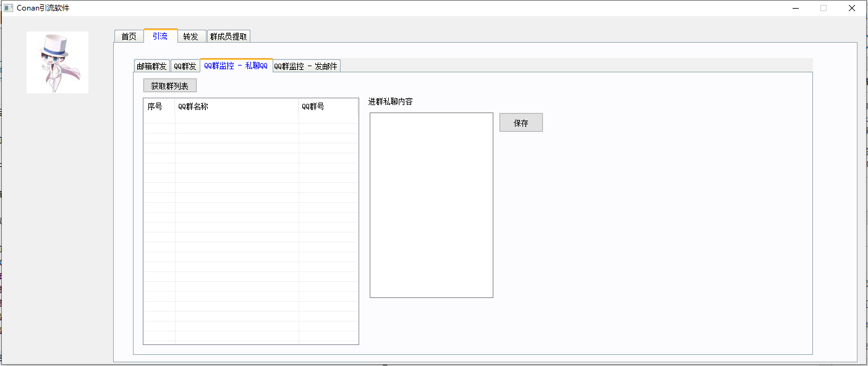
Task: Sort by the QQ群名称 column header
Action: 236,106
